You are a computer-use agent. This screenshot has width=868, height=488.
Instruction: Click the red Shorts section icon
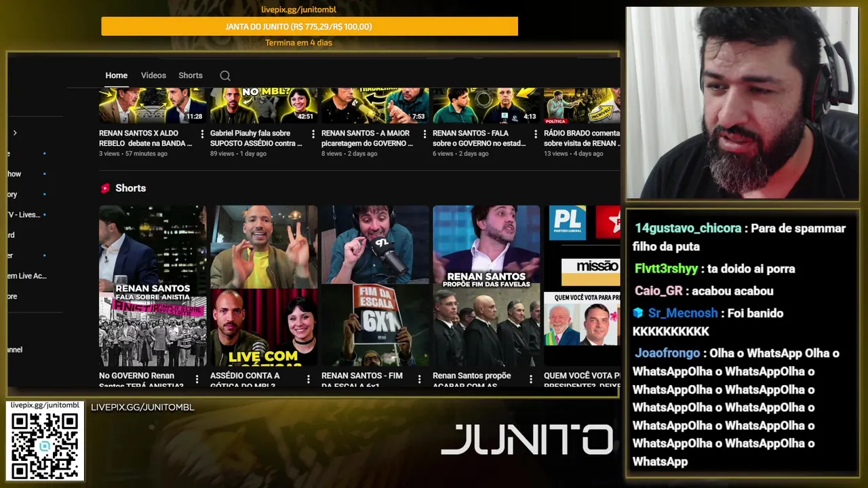pos(105,188)
